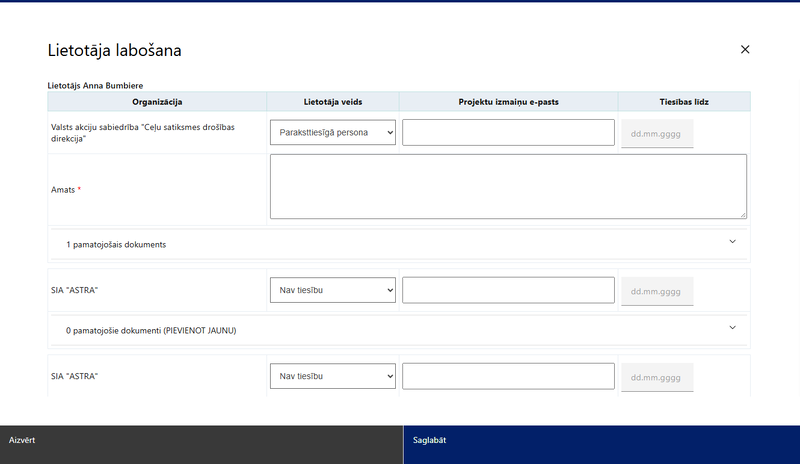Click PIEVIENOT JAUNU documents row label
This screenshot has height=464, width=800.
click(151, 331)
